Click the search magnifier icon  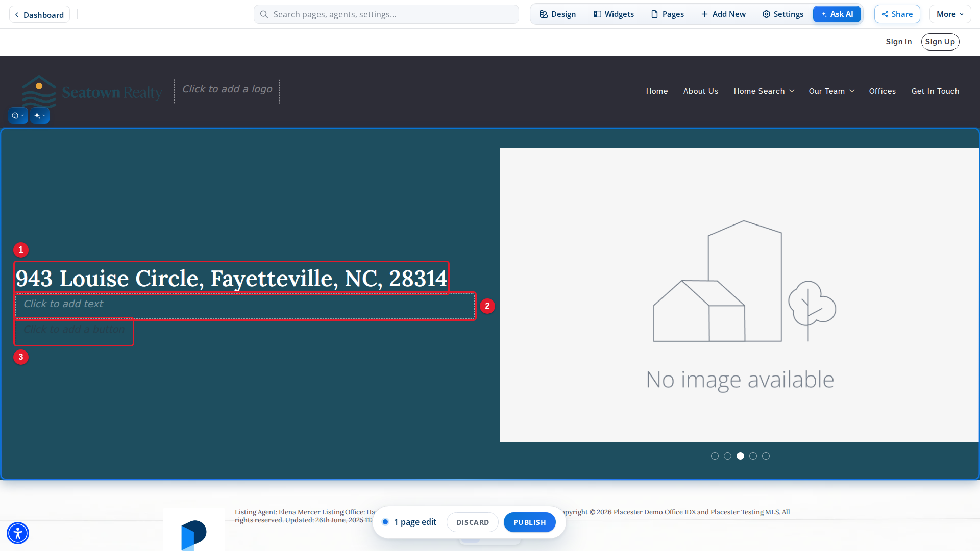pos(264,14)
